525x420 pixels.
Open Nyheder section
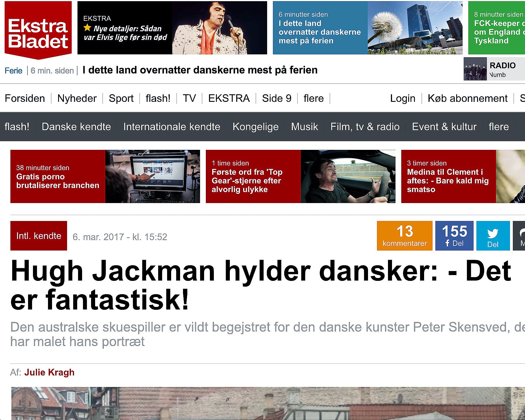click(77, 98)
